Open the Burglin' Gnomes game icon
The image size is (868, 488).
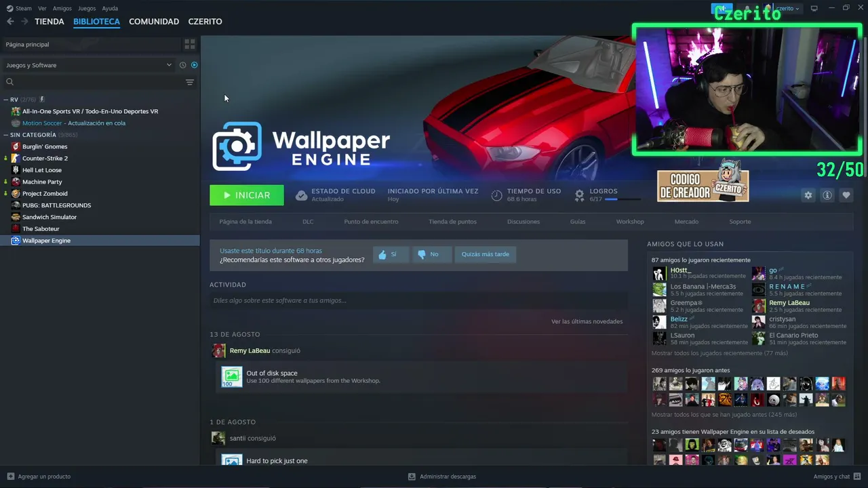16,146
